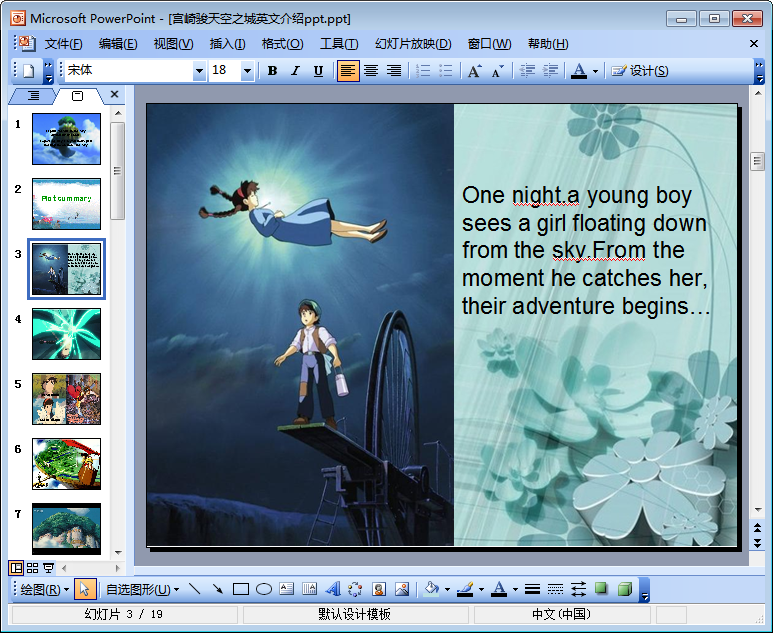Toggle Italic formatting
Viewport: 773px width, 633px height.
pyautogui.click(x=295, y=71)
